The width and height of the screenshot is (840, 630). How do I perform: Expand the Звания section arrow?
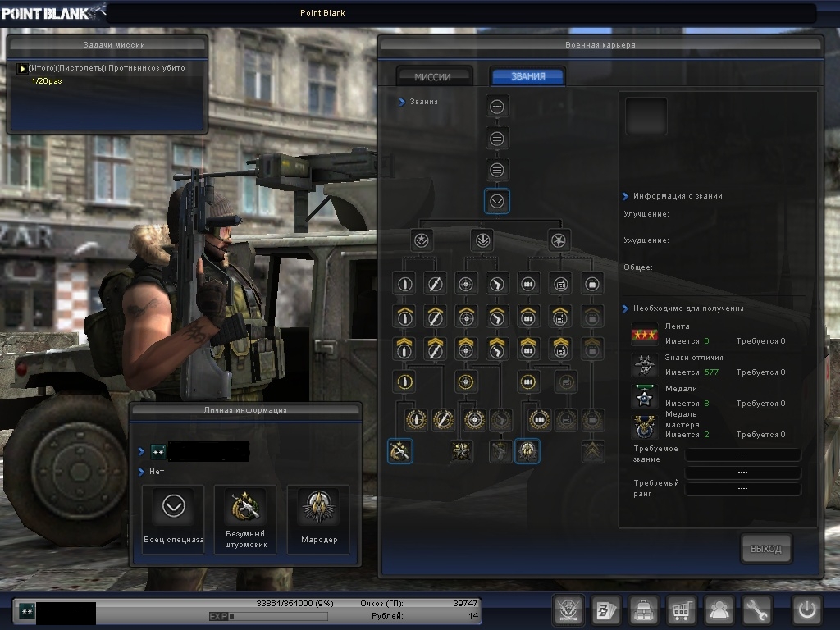coord(402,102)
